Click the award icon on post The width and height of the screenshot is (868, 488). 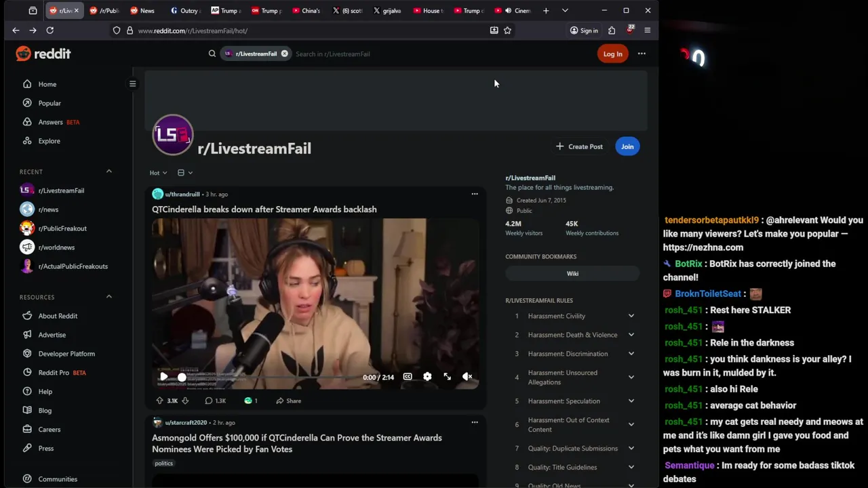(251, 401)
